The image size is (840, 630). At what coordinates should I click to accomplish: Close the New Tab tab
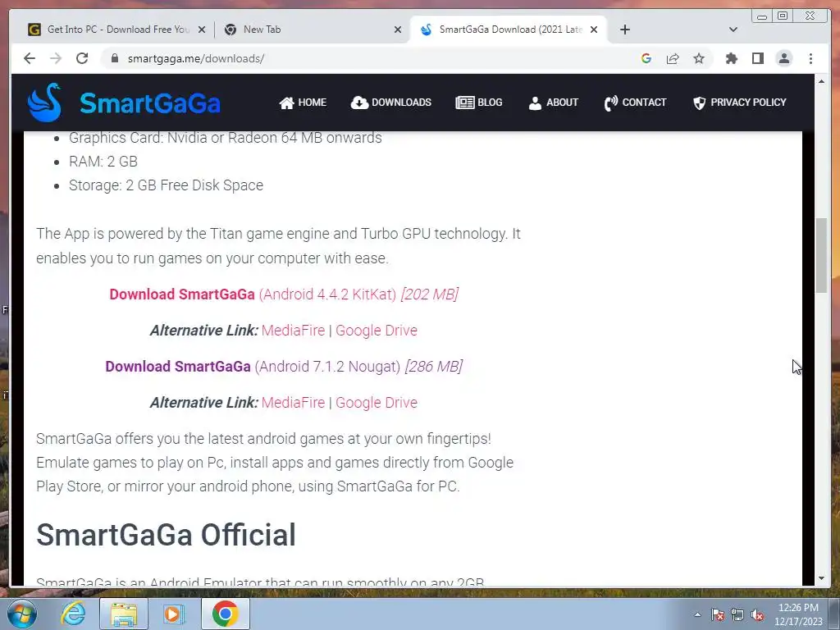click(398, 30)
